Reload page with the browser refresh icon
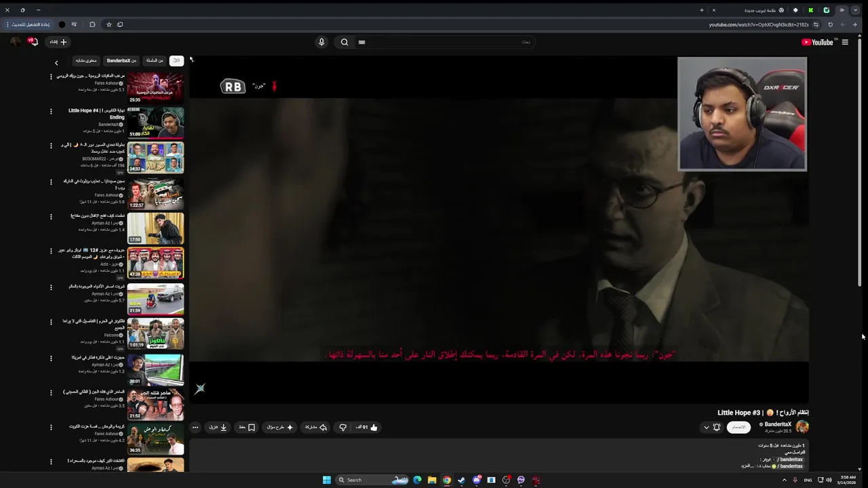Screen dimensions: 868x488 point(830,24)
